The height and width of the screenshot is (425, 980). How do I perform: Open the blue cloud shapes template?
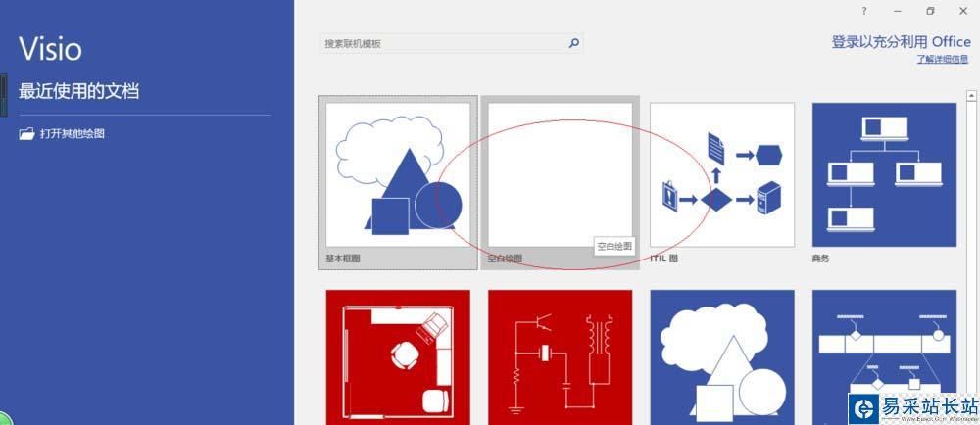click(722, 357)
